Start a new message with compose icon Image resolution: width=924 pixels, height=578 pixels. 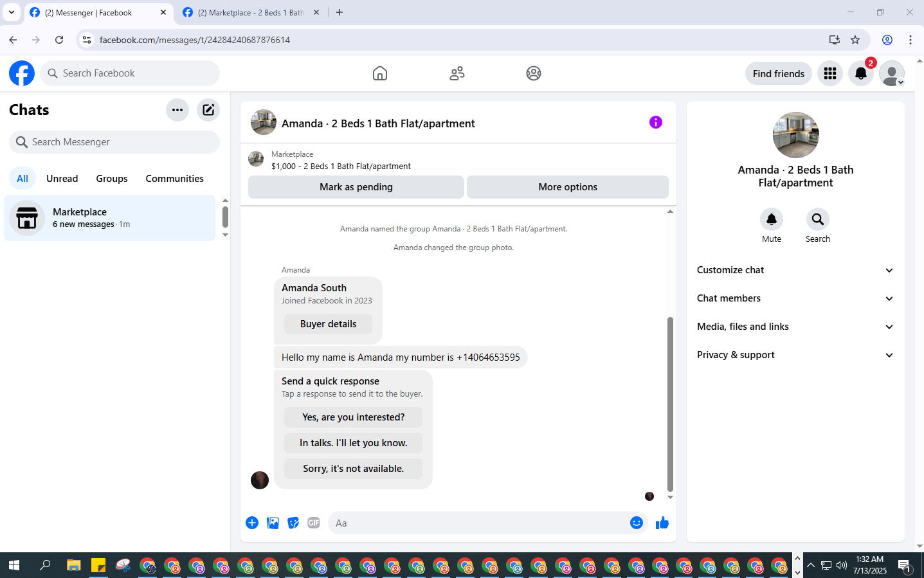208,110
